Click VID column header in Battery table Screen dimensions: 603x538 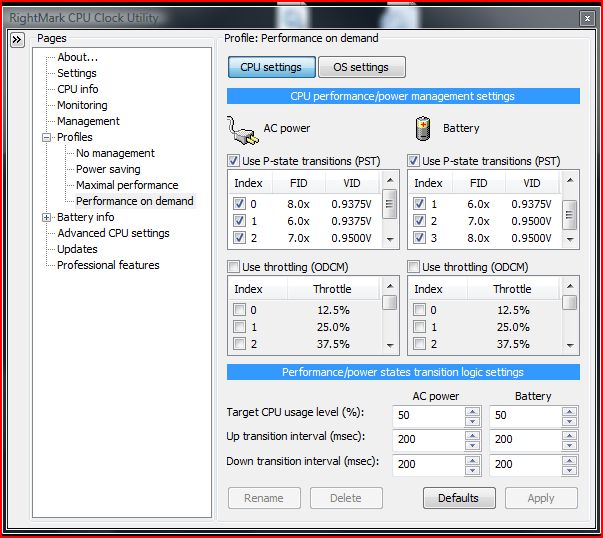[x=532, y=183]
